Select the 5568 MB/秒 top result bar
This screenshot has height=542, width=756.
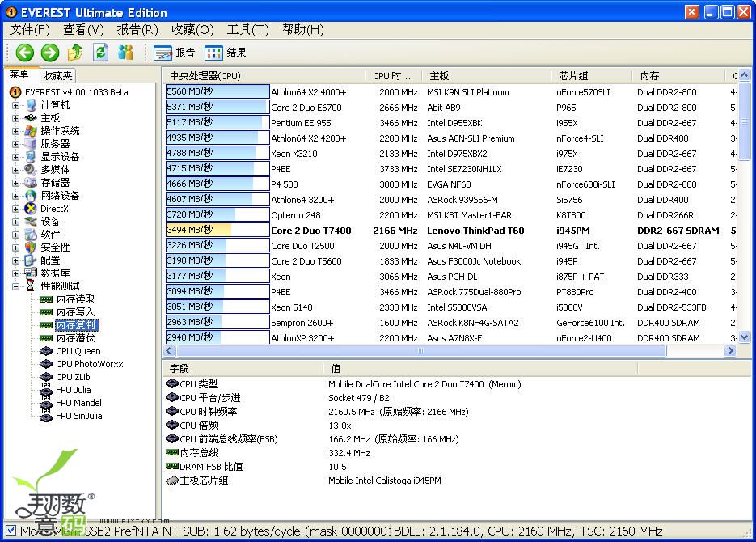coord(218,91)
